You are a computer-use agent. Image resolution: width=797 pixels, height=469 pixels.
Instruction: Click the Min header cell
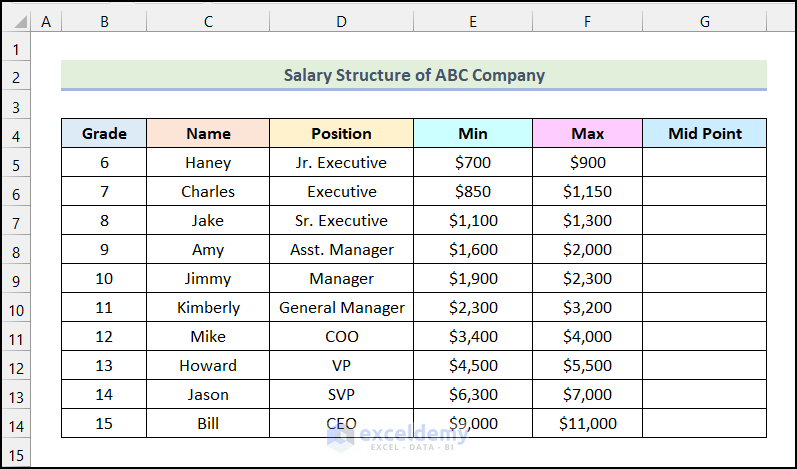pyautogui.click(x=473, y=134)
